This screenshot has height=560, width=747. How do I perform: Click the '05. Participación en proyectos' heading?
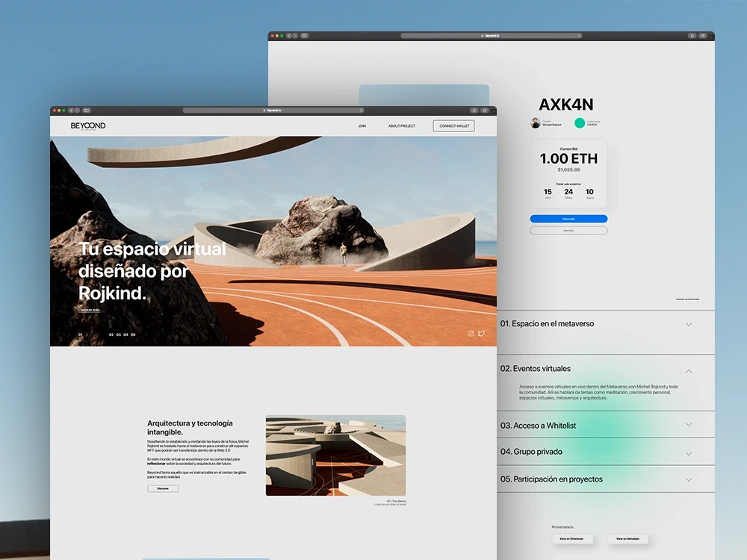point(551,479)
